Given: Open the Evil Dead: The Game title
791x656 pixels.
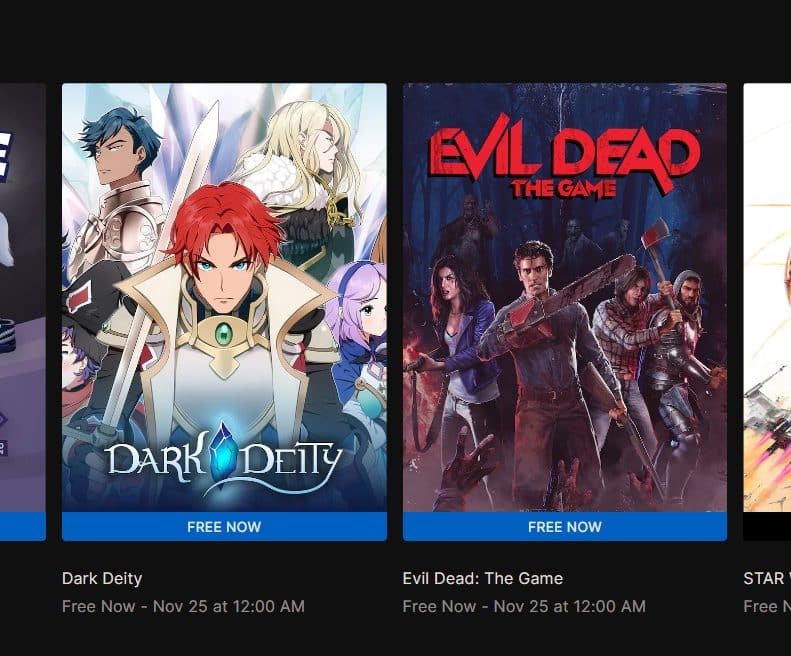Looking at the screenshot, I should pyautogui.click(x=483, y=578).
